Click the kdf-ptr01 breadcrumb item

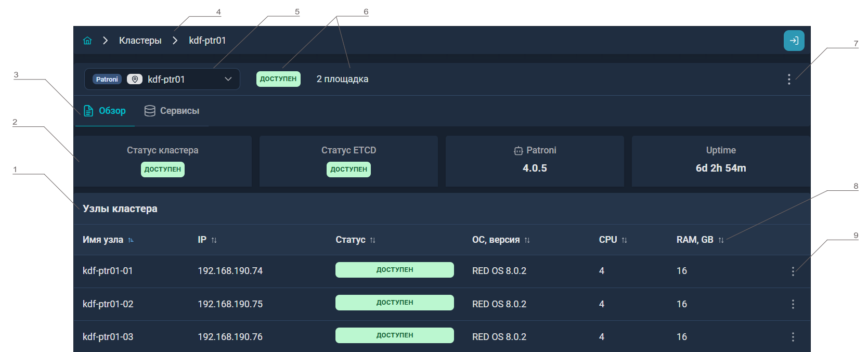(207, 41)
